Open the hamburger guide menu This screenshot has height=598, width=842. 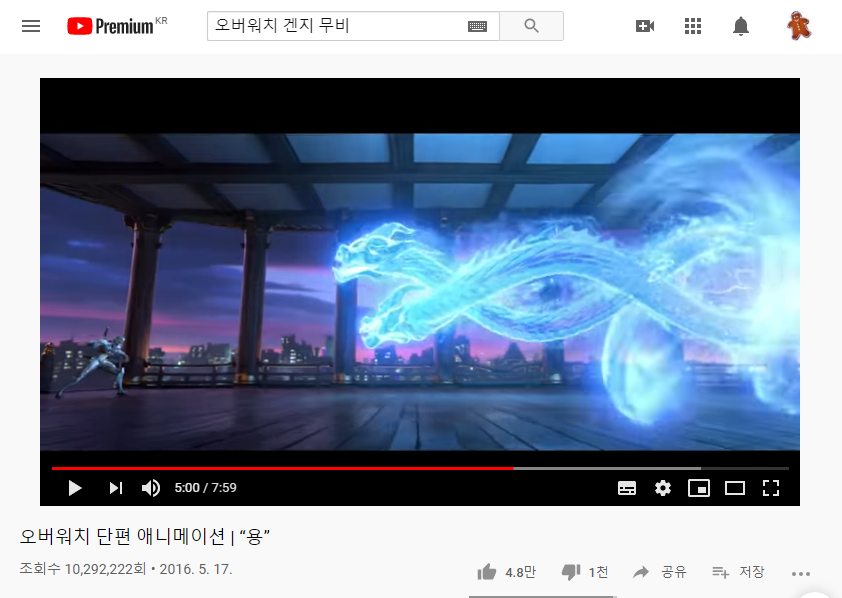pos(31,26)
